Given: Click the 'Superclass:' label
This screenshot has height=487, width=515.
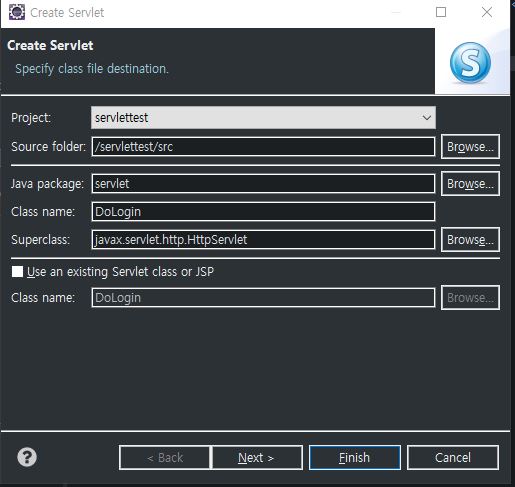Looking at the screenshot, I should [41, 240].
